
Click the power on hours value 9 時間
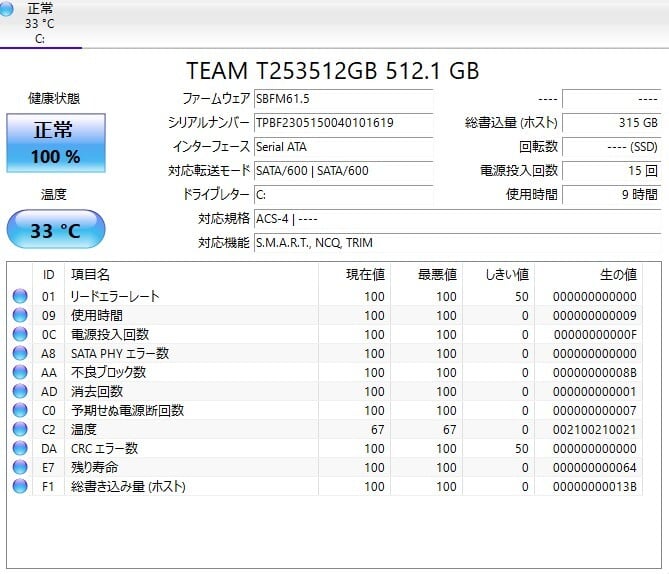click(612, 195)
